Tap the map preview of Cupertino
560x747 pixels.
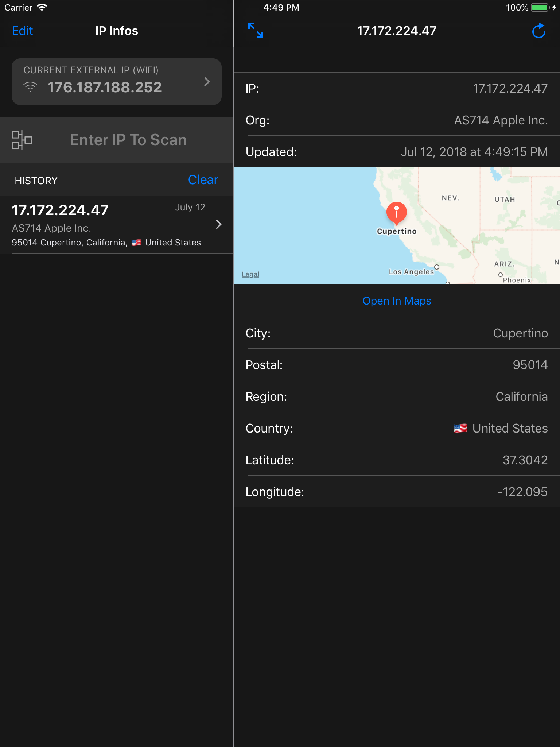point(397,226)
